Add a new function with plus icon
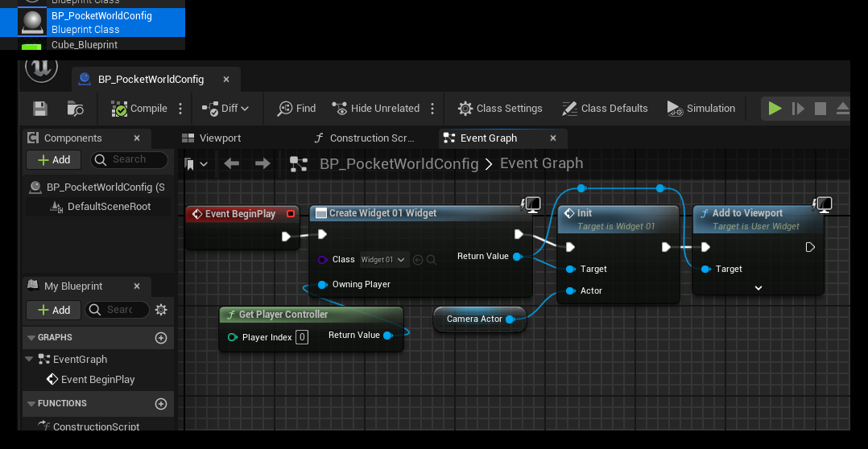 pos(161,404)
